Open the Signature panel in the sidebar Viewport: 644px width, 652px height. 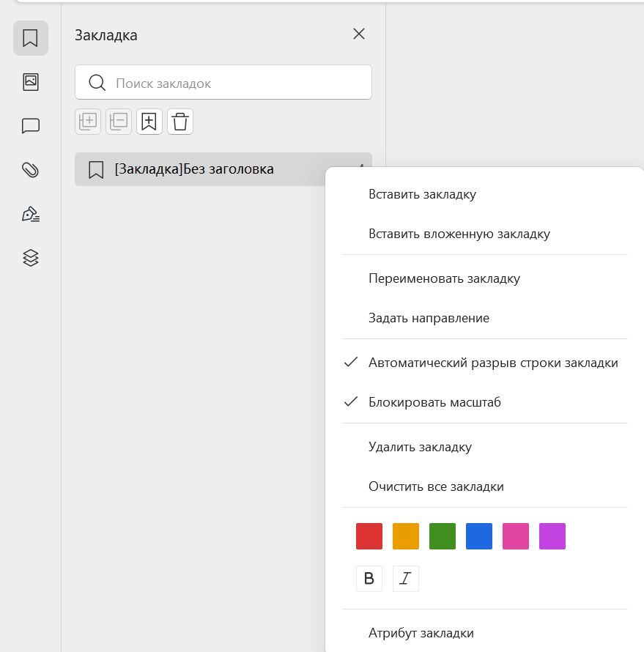(30, 214)
